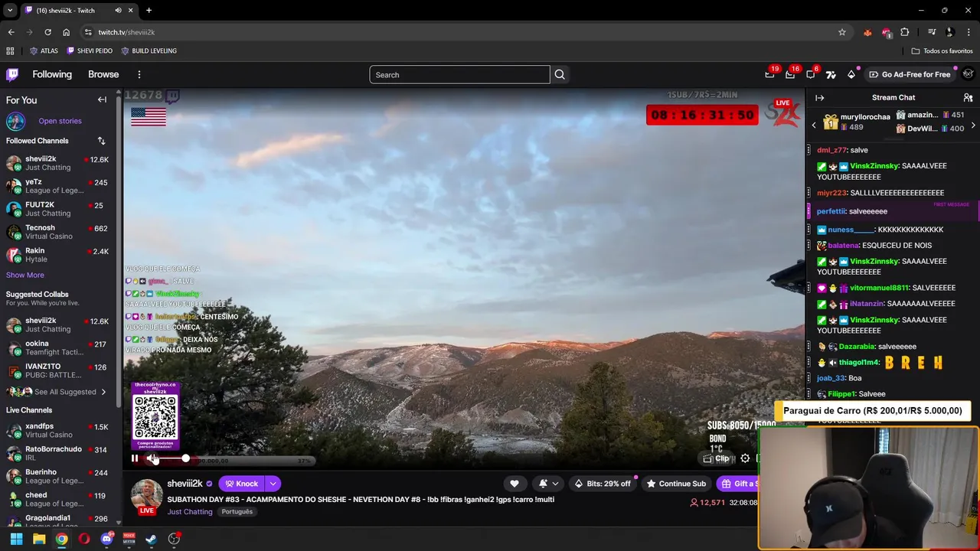This screenshot has height=551, width=980.
Task: Collapse the For You sidebar
Action: 102,99
